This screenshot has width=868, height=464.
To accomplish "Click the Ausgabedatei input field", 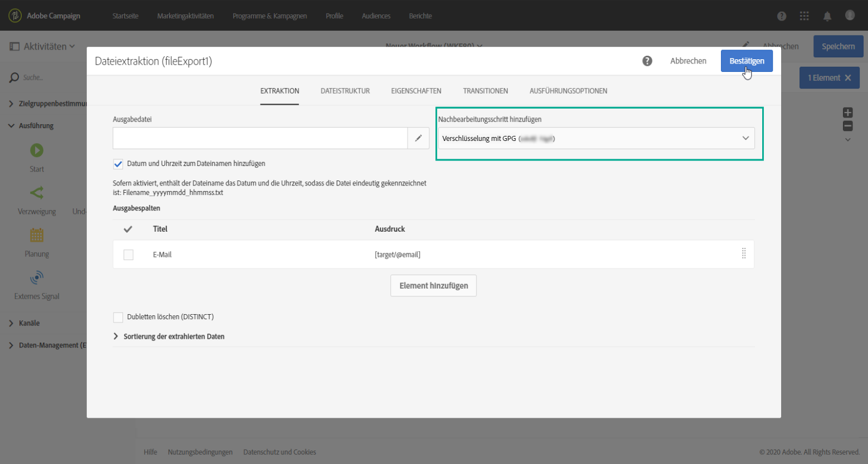I will click(260, 138).
